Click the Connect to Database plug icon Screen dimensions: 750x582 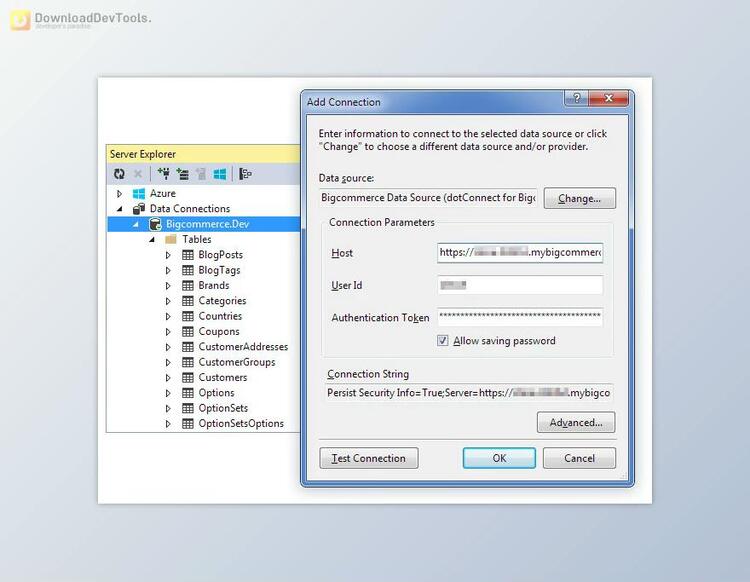point(164,174)
